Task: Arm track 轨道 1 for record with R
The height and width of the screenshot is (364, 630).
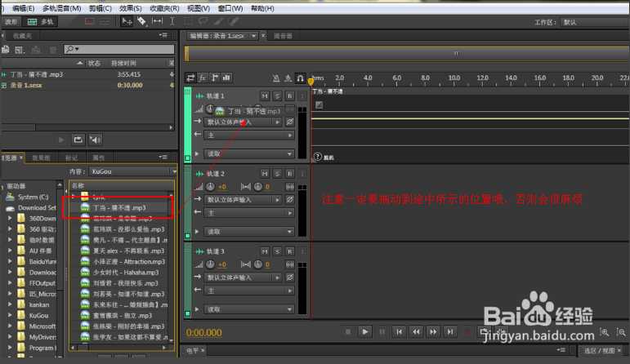Action: coord(290,96)
